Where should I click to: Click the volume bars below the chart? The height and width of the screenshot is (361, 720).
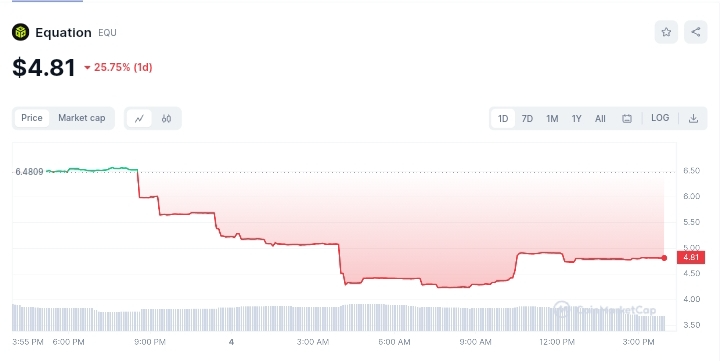[338, 317]
